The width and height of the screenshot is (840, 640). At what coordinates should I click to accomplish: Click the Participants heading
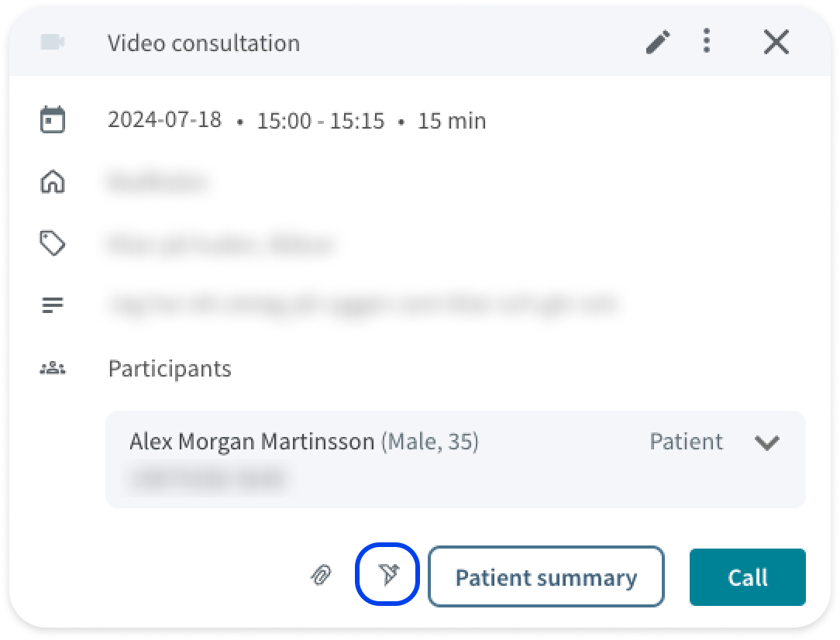click(x=170, y=369)
